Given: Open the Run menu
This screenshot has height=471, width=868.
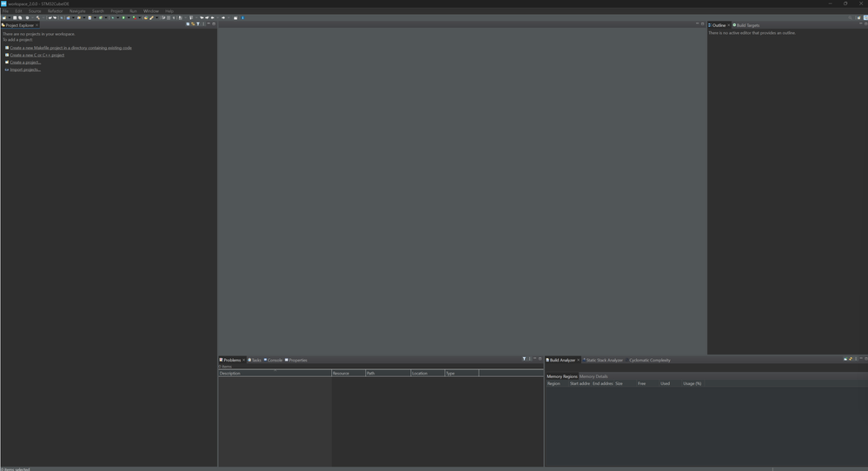Looking at the screenshot, I should pyautogui.click(x=134, y=11).
